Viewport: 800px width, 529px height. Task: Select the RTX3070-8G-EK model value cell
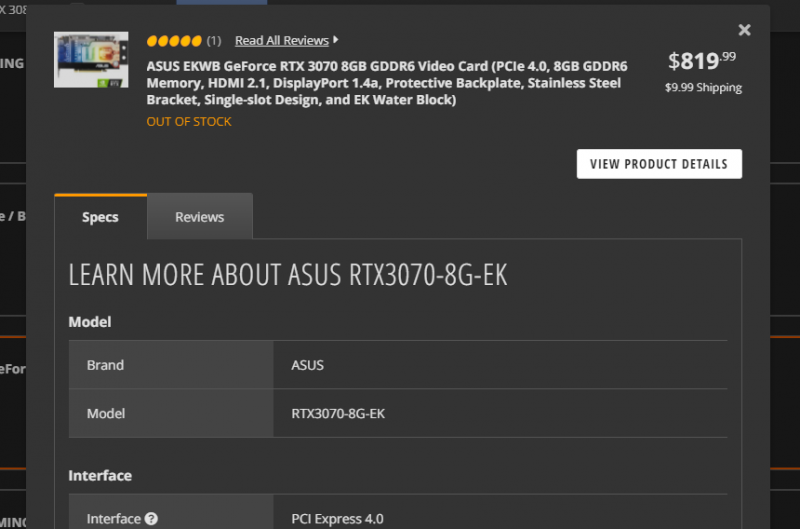click(x=338, y=413)
